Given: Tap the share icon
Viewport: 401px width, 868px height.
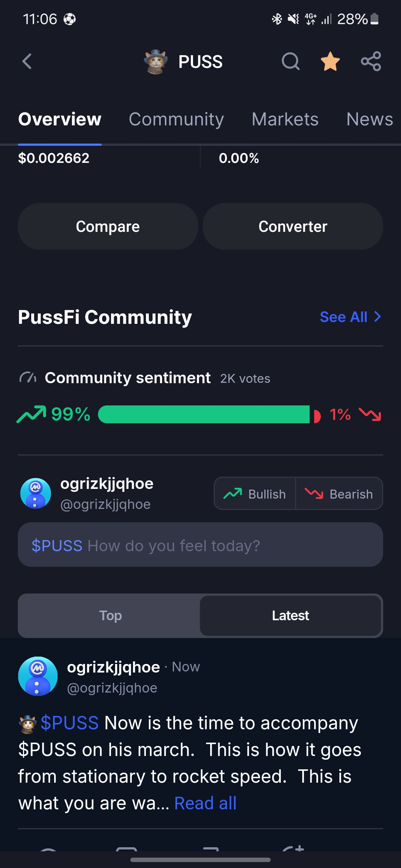Looking at the screenshot, I should [x=371, y=61].
